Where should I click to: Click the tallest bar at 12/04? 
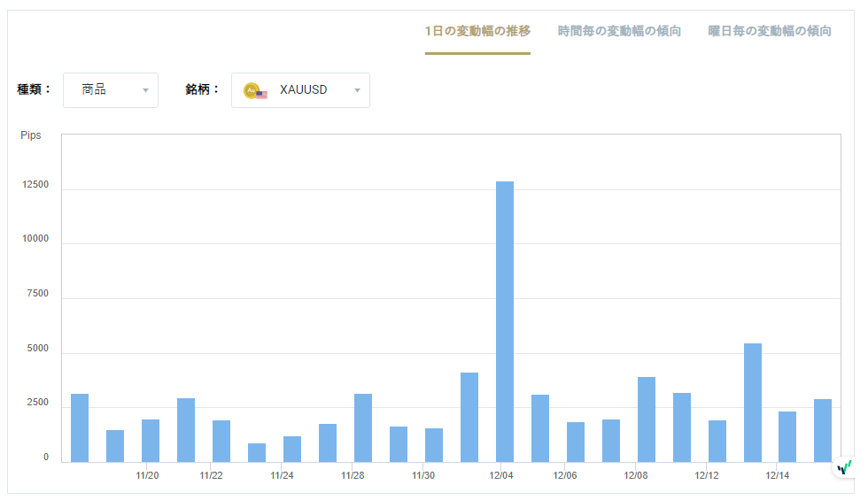505,322
